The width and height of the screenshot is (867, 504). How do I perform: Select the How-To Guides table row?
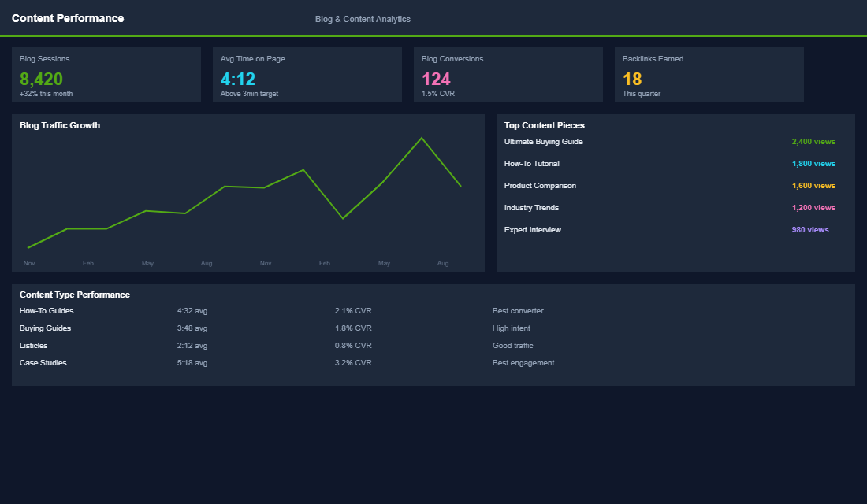click(47, 310)
